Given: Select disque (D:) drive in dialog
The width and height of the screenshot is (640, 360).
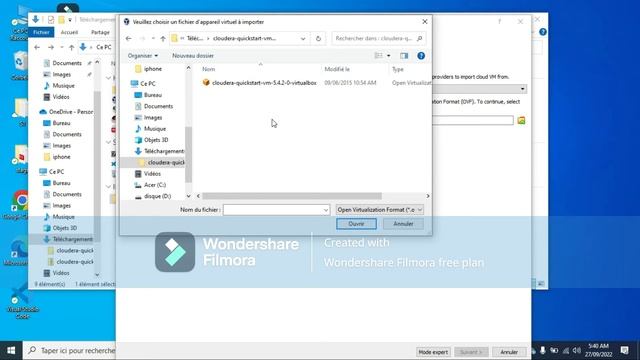Looking at the screenshot, I should (x=157, y=196).
